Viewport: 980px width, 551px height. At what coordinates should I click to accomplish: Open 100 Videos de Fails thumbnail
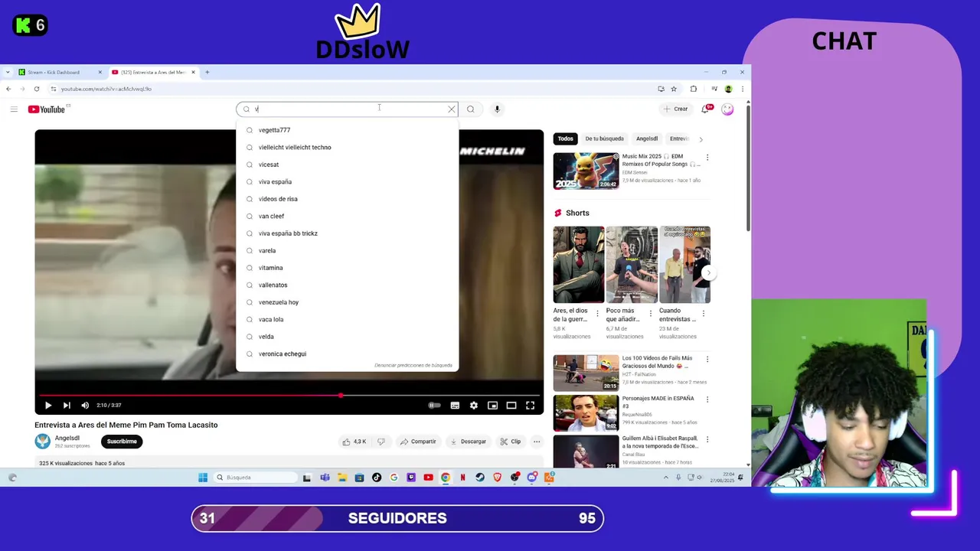[586, 373]
